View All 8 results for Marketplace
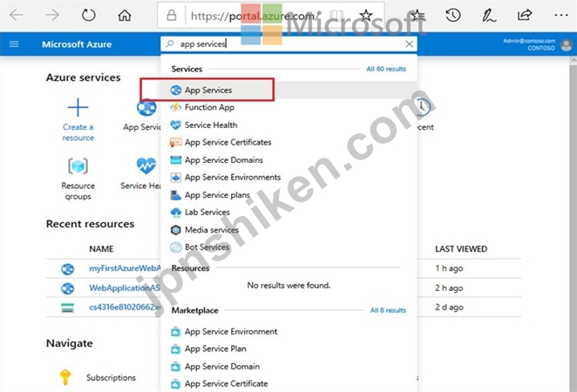The width and height of the screenshot is (577, 392). [x=388, y=310]
